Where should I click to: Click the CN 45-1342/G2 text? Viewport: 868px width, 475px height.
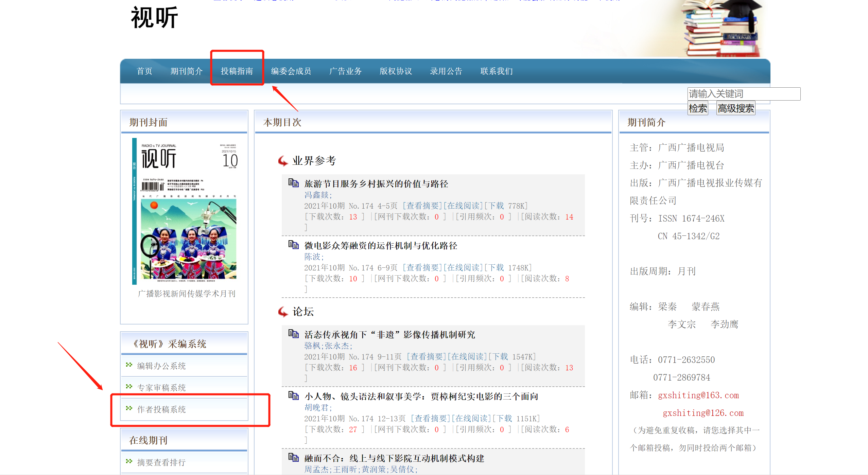(x=689, y=236)
